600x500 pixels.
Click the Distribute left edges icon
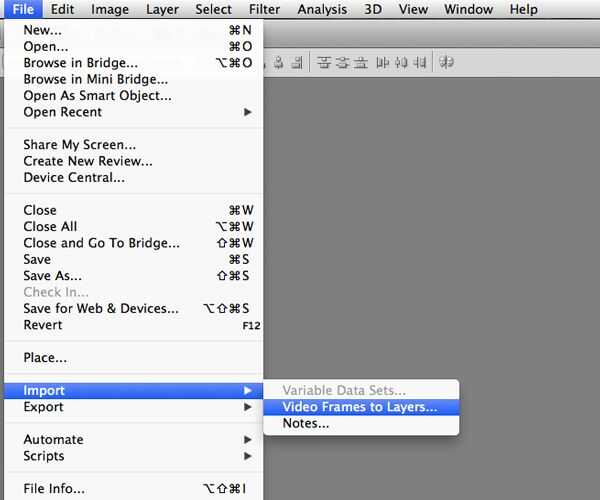tap(383, 62)
